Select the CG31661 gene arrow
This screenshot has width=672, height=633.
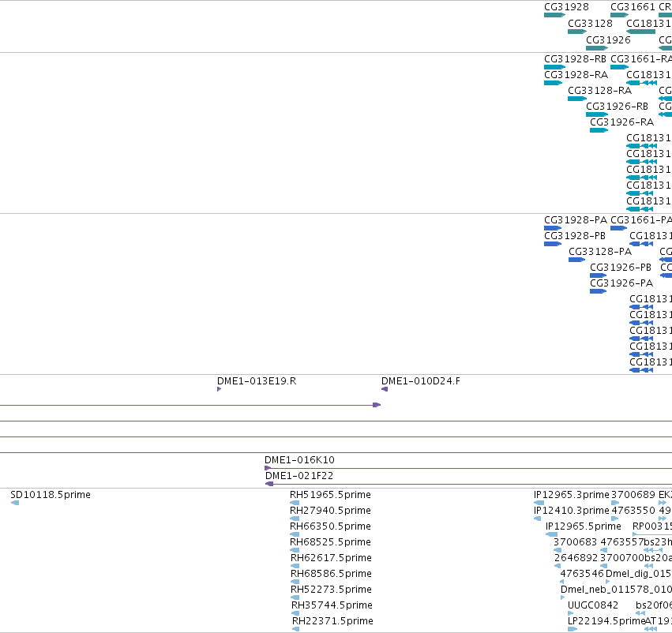click(x=619, y=15)
